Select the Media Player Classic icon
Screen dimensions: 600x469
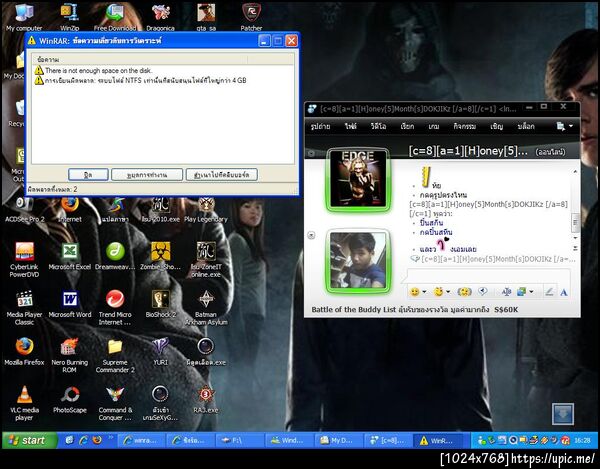pos(24,307)
